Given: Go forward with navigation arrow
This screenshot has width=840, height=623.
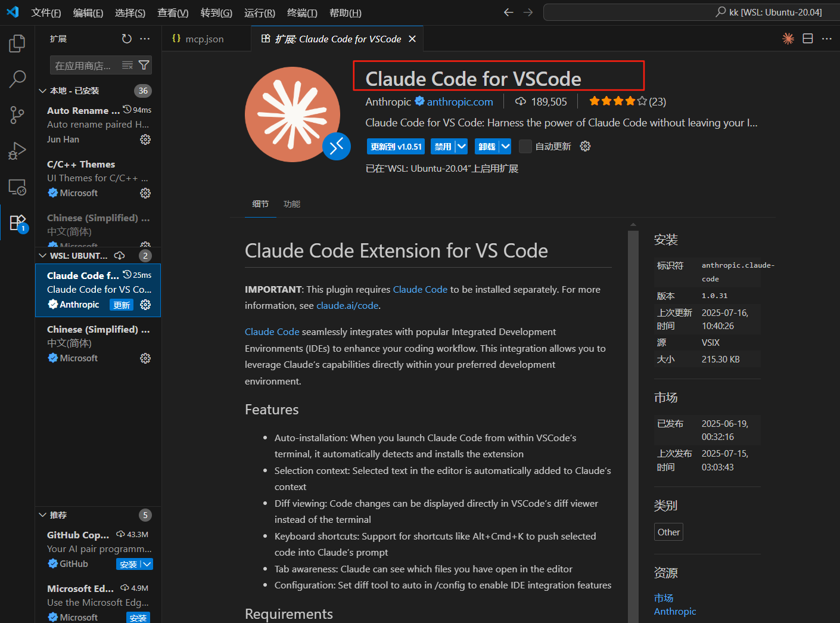Looking at the screenshot, I should pyautogui.click(x=528, y=13).
